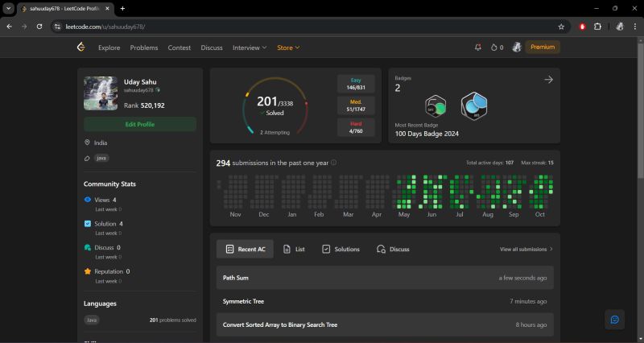The height and width of the screenshot is (343, 644).
Task: Switch to the Solutions tab
Action: 341,250
